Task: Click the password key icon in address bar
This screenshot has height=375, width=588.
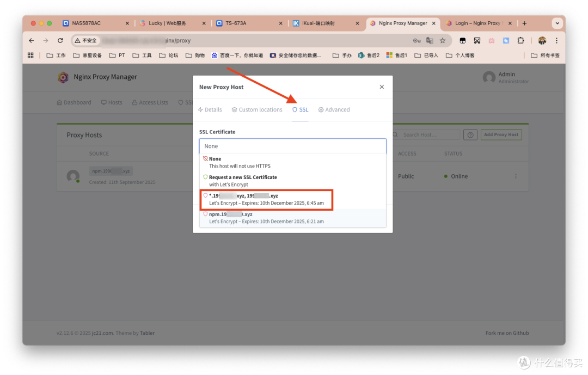Action: point(416,40)
